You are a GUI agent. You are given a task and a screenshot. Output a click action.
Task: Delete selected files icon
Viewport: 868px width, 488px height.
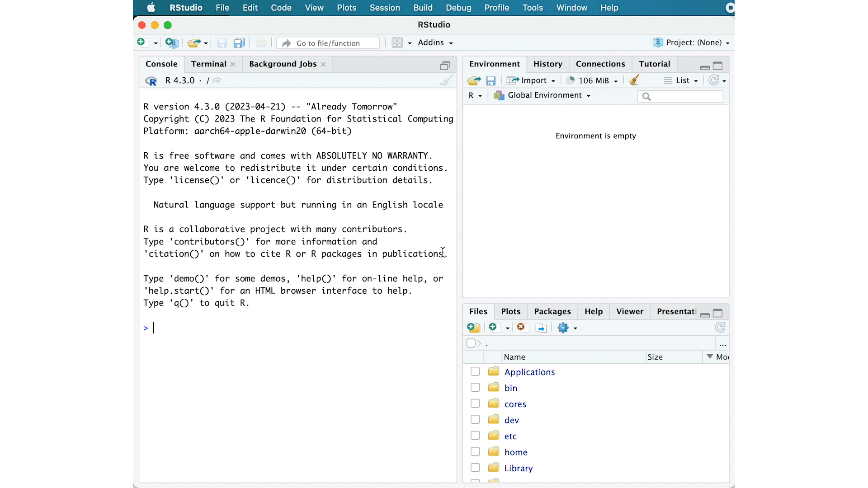tap(521, 327)
